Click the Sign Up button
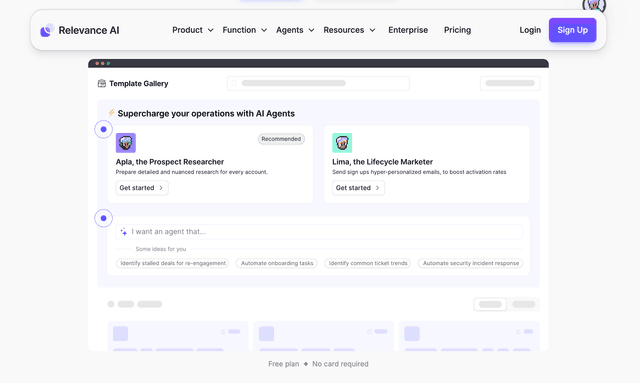This screenshot has height=383, width=640. click(572, 30)
